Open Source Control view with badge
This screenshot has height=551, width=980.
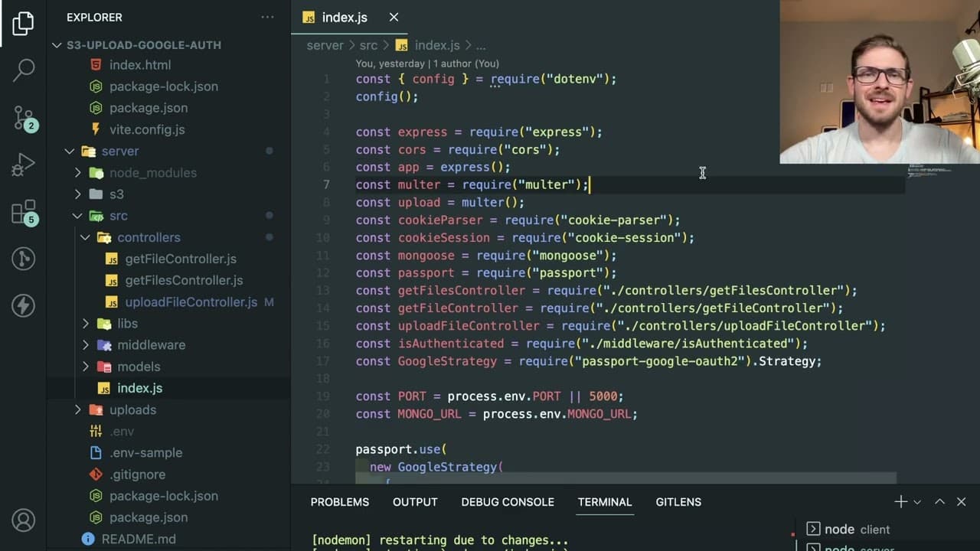24,117
